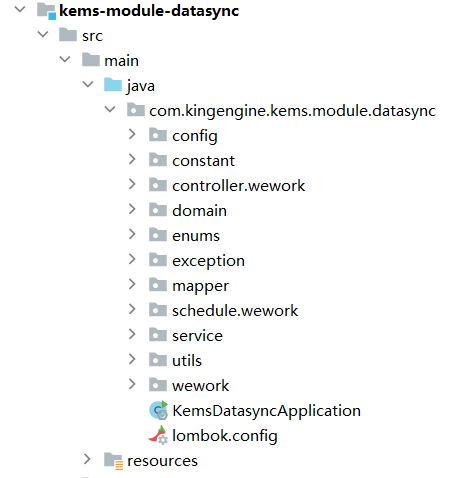This screenshot has width=467, height=478.
Task: Expand the utils package chevron
Action: 132,359
